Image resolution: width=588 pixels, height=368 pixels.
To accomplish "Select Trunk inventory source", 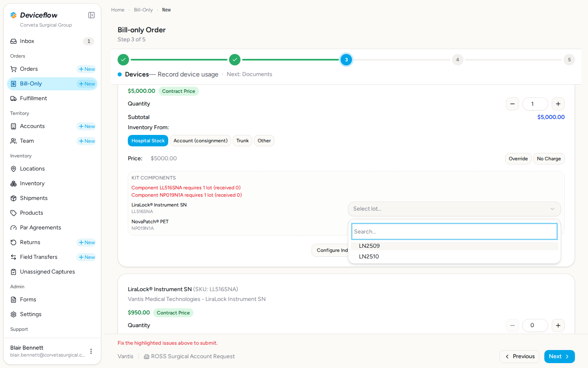I will [243, 141].
